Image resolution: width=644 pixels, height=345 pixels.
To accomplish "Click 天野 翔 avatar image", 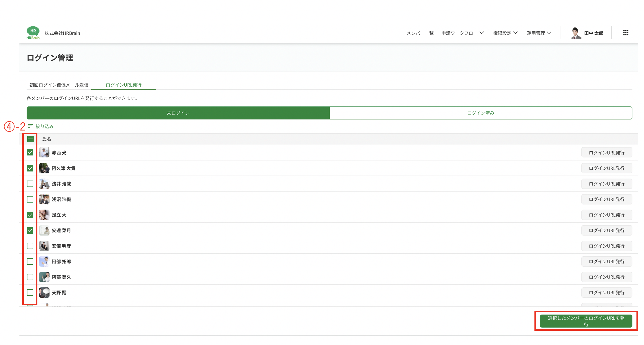I will pos(44,293).
